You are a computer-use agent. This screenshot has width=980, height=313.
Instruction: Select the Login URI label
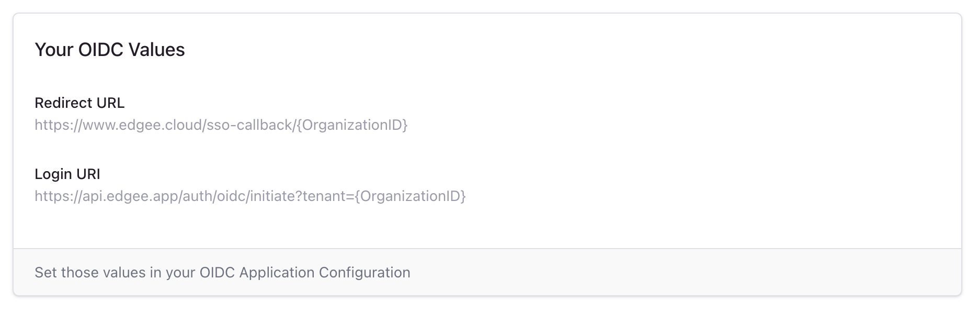[69, 174]
